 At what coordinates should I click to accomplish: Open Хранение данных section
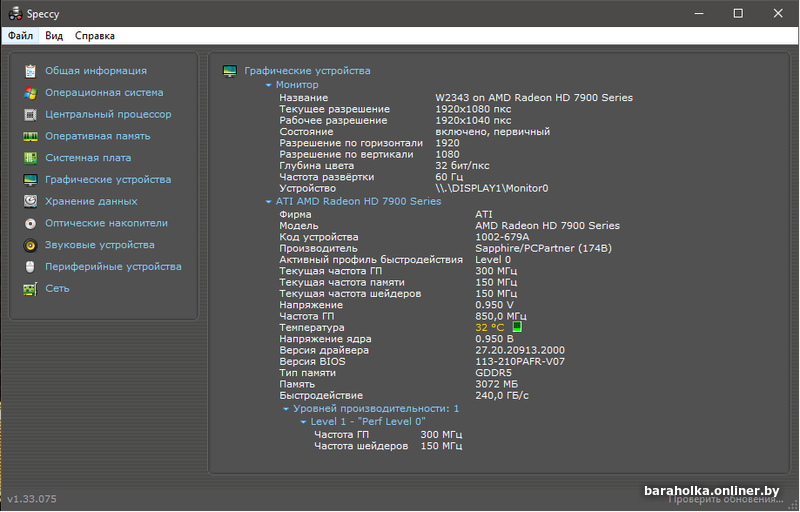tap(91, 201)
